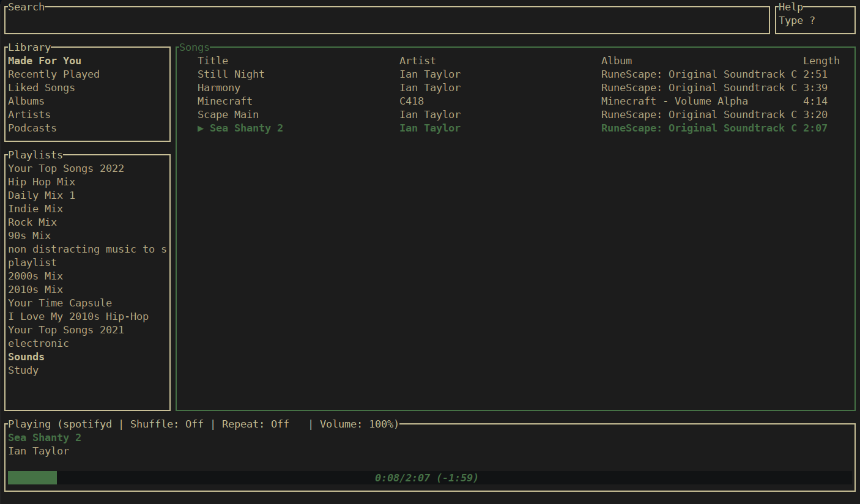Open the Help panel
The image size is (860, 504).
point(814,21)
